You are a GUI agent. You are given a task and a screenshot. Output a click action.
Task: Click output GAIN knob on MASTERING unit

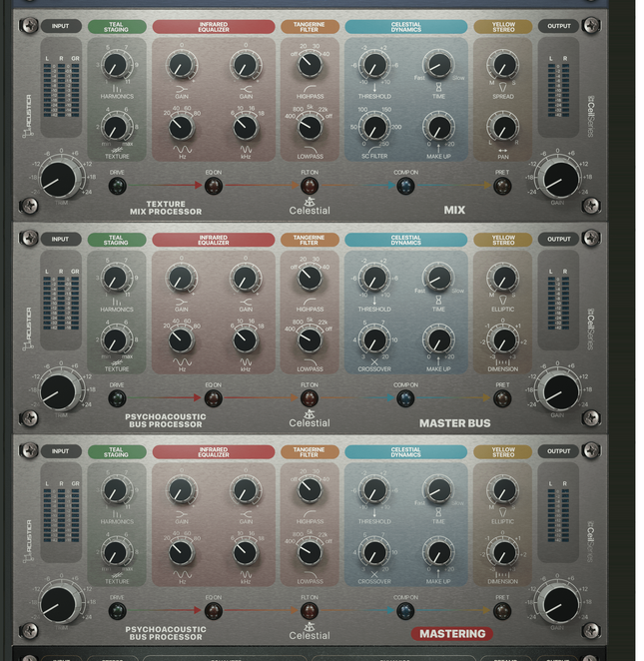coord(561,605)
